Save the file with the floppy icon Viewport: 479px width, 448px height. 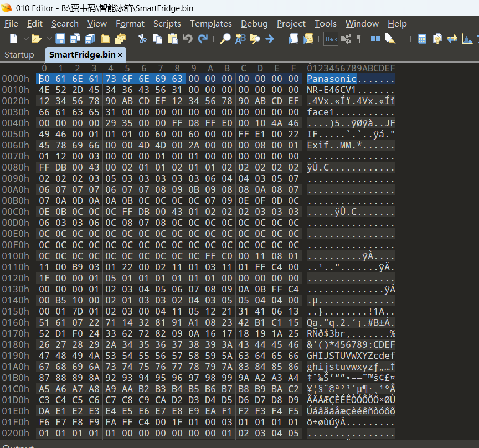60,39
